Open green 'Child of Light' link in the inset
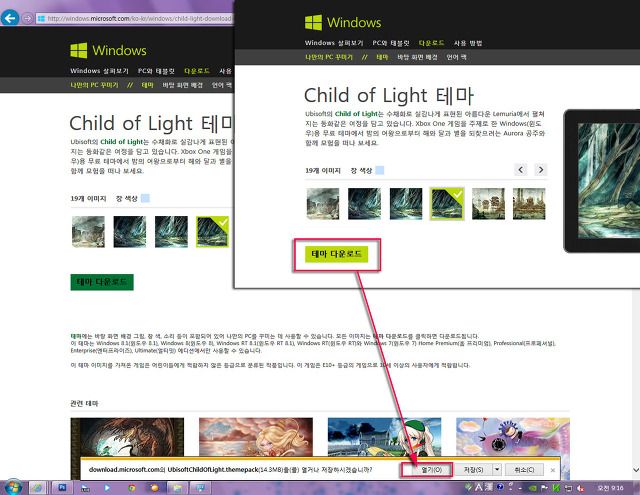The image size is (640, 495). click(356, 114)
